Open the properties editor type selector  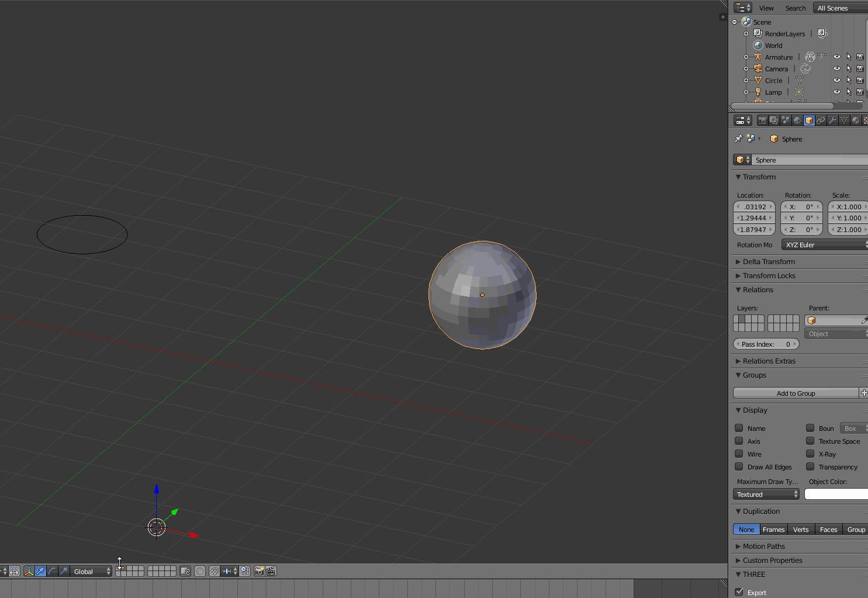[743, 120]
